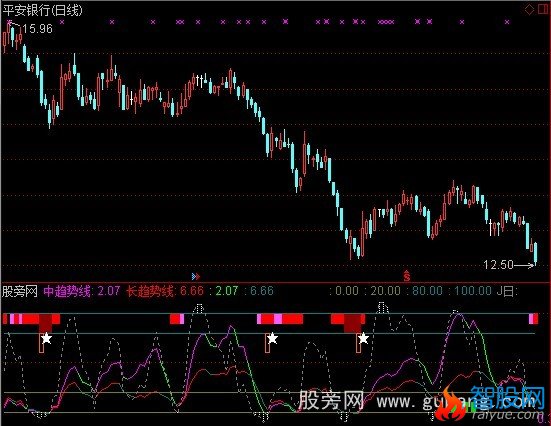This screenshot has height=426, width=551.
Task: Click the four clustered purple x markers at top
Action: coord(386,22)
